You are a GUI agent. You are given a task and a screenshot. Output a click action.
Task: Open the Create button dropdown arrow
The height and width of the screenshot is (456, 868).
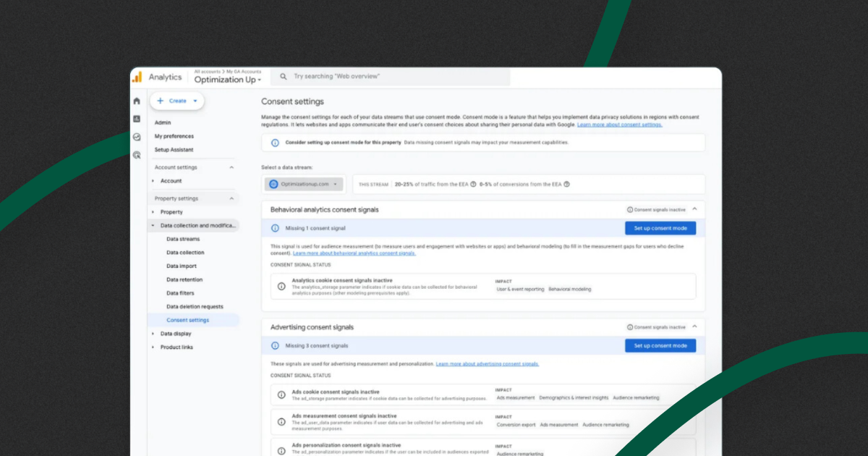tap(195, 101)
